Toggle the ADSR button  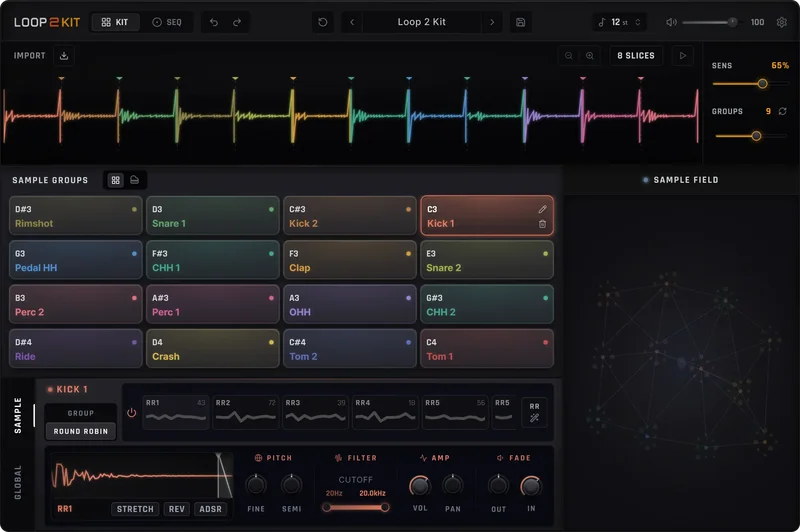[x=211, y=509]
